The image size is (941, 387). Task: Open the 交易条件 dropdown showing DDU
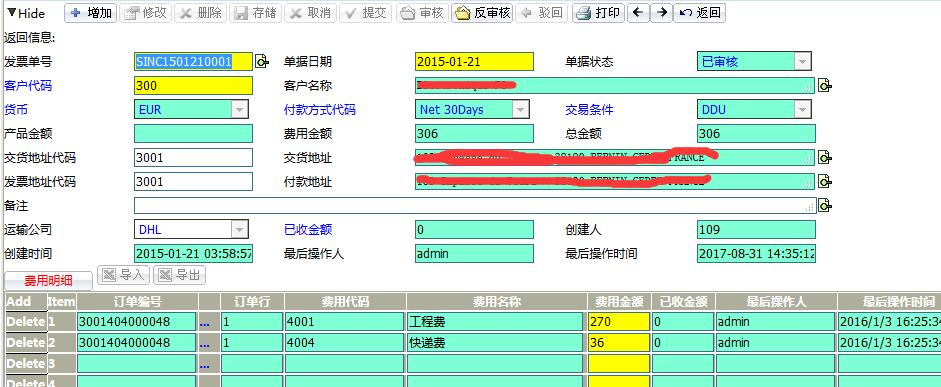[x=803, y=109]
